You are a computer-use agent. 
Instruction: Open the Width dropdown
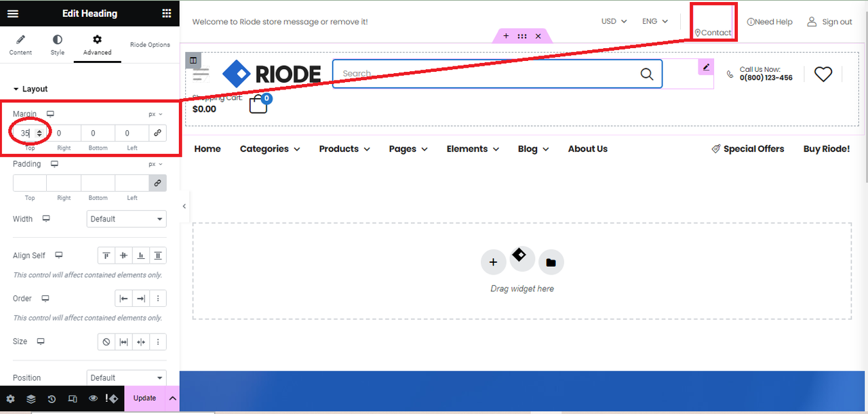pyautogui.click(x=127, y=219)
